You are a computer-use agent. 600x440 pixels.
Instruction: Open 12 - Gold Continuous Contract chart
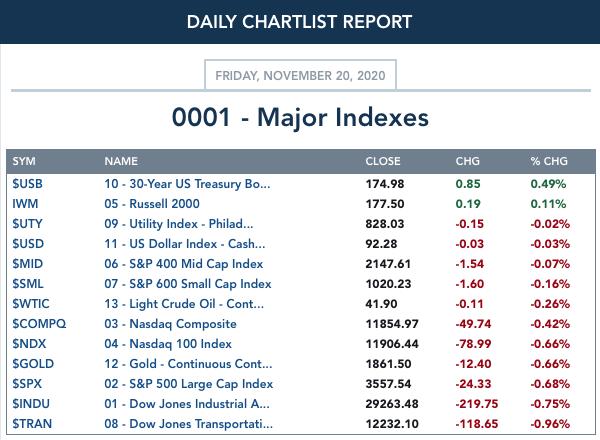(x=188, y=363)
